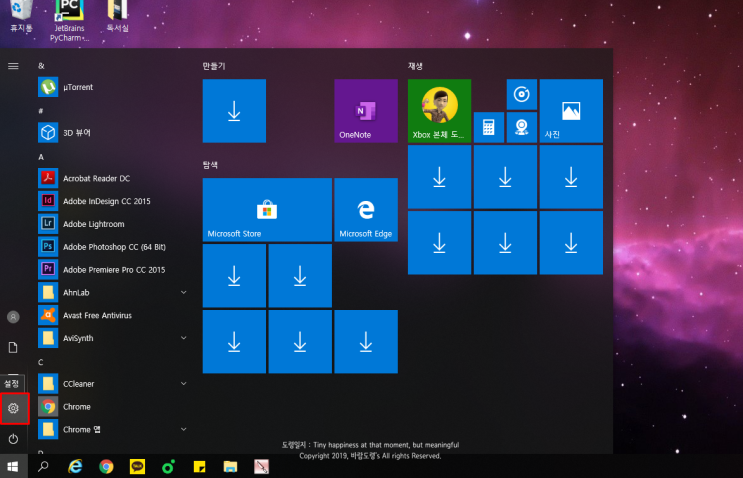Click the 'A' letter header
743x478 pixels.
(x=41, y=157)
